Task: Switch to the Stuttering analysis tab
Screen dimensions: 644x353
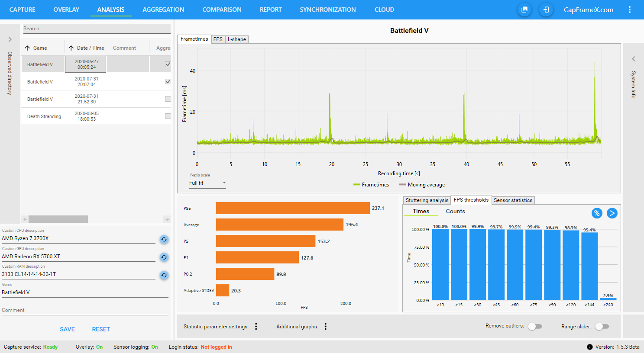Action: [x=427, y=200]
